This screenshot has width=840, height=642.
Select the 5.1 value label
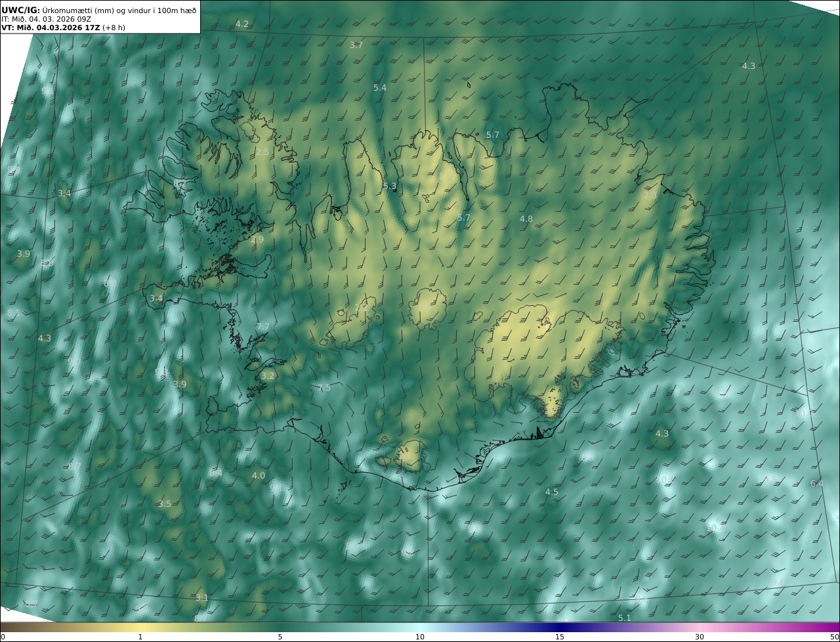(x=625, y=618)
